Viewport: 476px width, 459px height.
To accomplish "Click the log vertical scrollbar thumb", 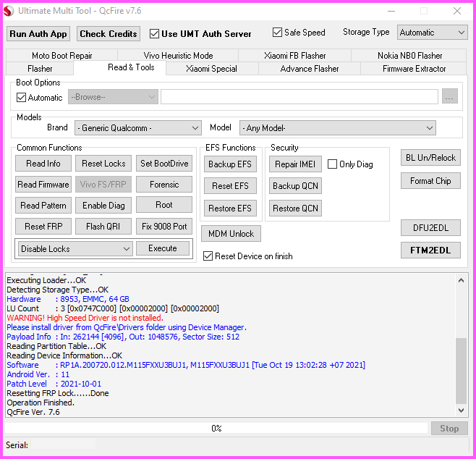I will (x=461, y=371).
